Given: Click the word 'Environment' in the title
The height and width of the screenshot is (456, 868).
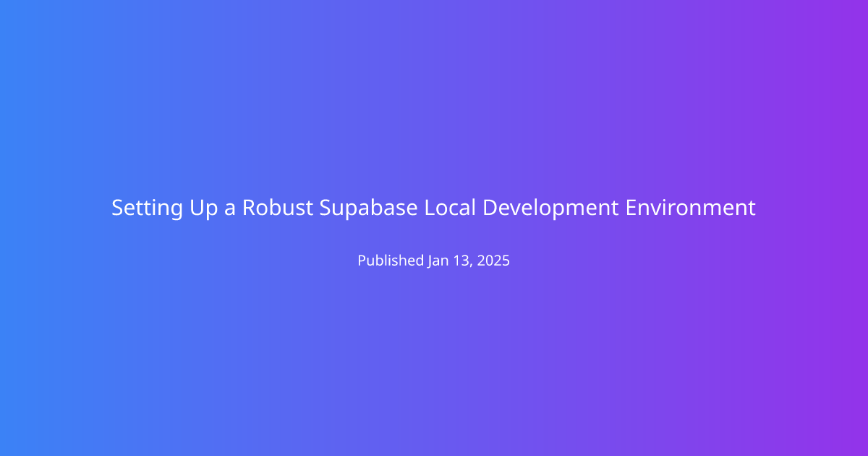Looking at the screenshot, I should pos(690,208).
